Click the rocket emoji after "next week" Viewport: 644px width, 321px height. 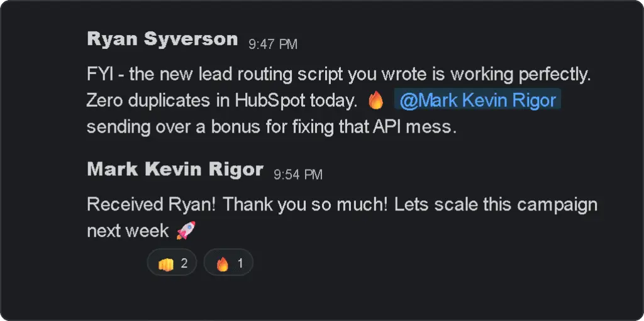coord(185,230)
